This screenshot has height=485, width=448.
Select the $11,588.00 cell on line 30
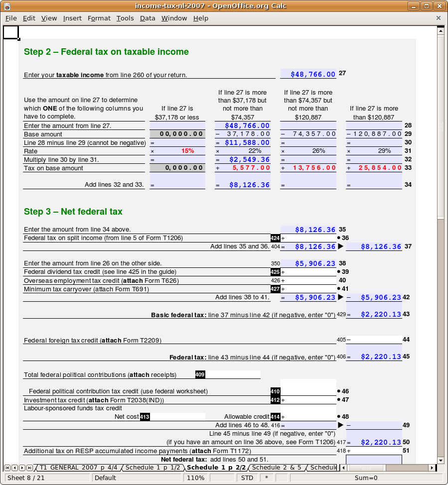[243, 142]
